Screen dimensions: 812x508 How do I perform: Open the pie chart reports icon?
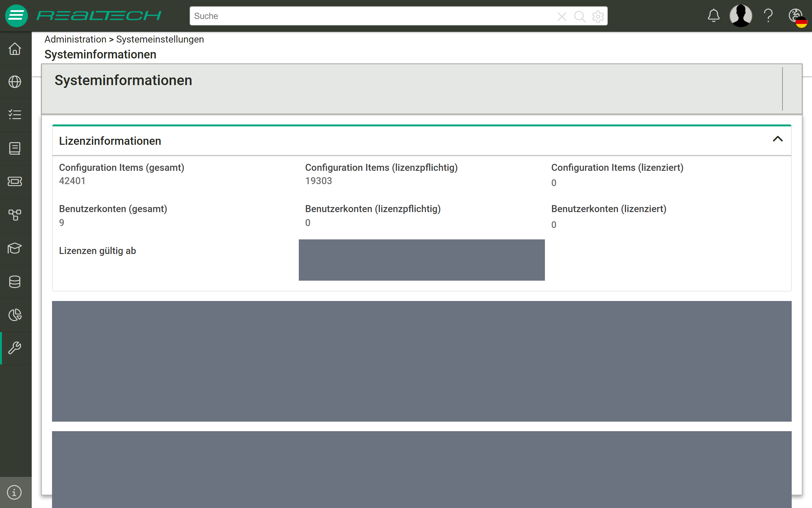tap(15, 315)
